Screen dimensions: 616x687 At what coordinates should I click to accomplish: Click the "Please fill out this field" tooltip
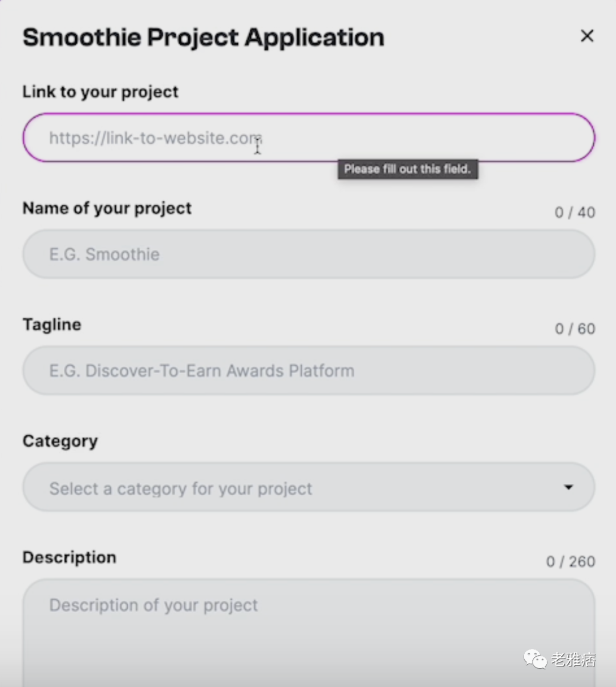coord(407,169)
